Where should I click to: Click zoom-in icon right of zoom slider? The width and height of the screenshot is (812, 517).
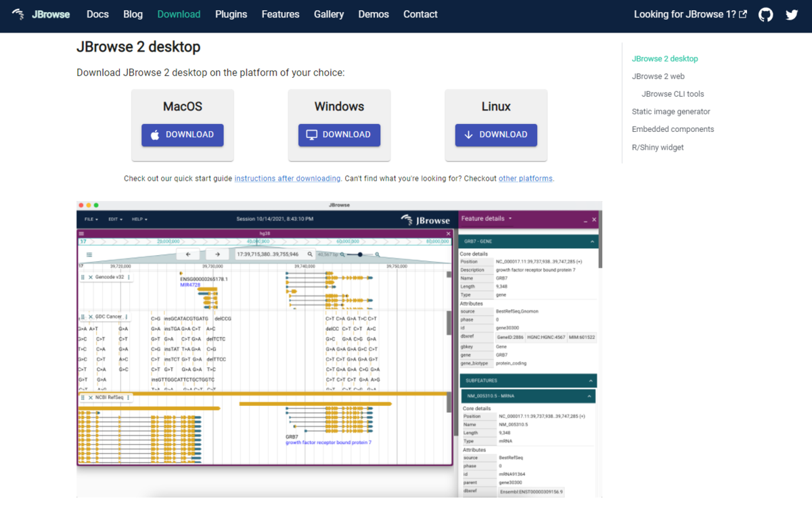[377, 254]
